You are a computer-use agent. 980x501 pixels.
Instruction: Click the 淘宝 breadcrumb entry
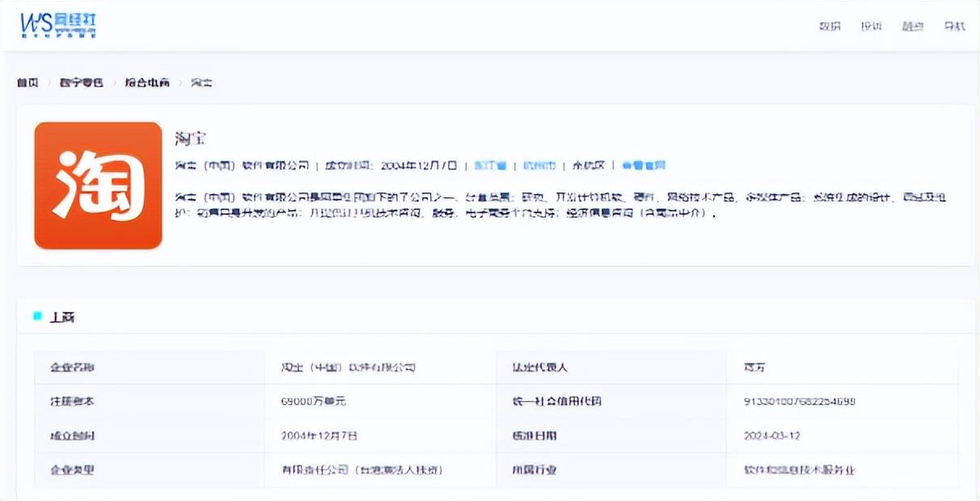pyautogui.click(x=201, y=82)
